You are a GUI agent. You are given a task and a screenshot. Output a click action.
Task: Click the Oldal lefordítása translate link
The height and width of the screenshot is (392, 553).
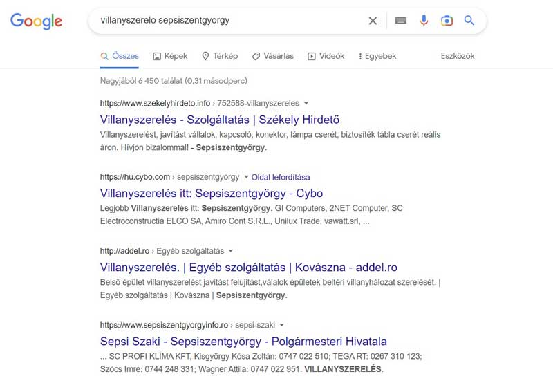coord(281,177)
